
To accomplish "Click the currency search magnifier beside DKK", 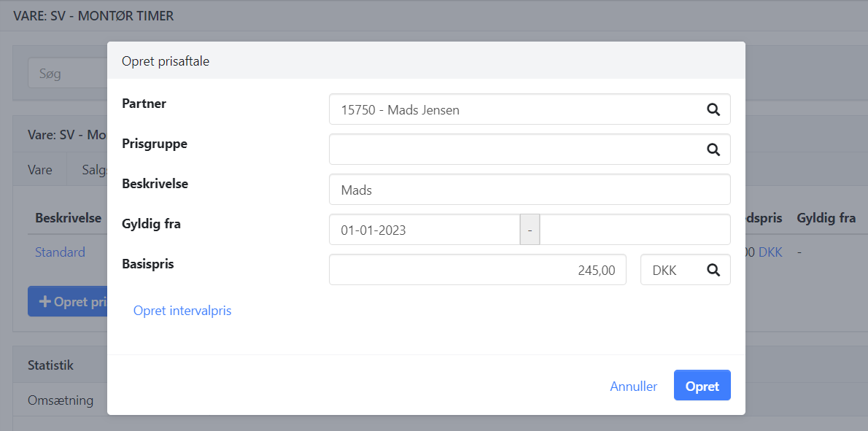I will click(x=713, y=270).
